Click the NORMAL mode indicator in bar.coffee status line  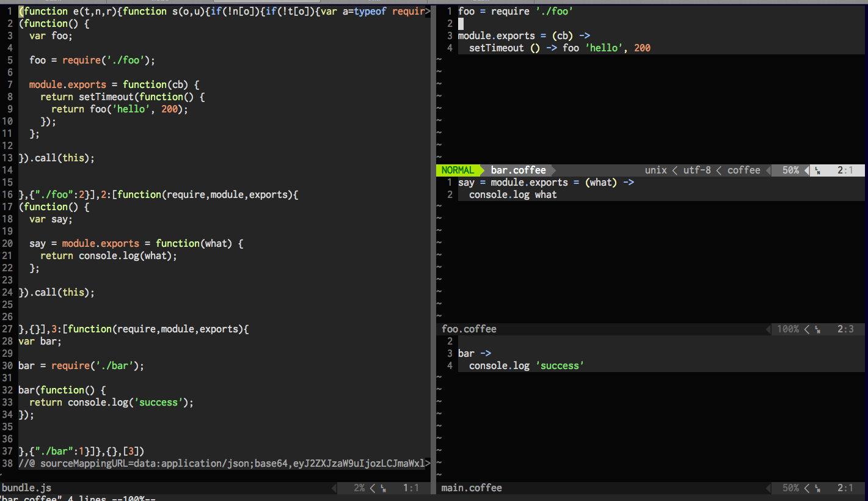[x=458, y=170]
